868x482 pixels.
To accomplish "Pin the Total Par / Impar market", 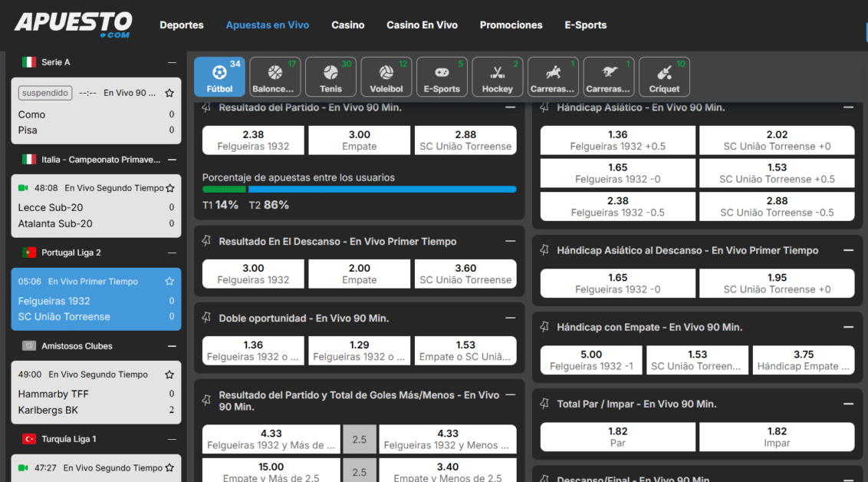I will point(544,404).
